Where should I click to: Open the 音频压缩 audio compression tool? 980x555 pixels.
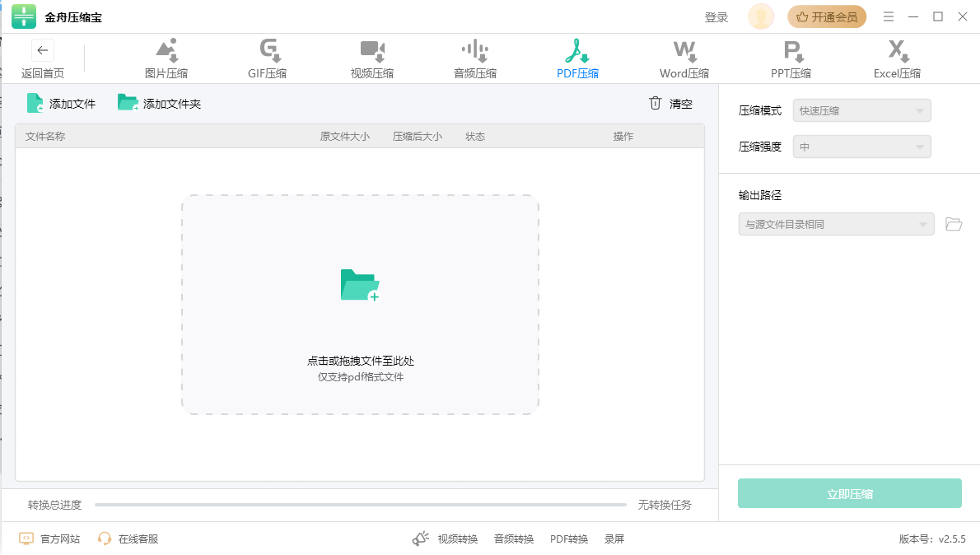(475, 59)
